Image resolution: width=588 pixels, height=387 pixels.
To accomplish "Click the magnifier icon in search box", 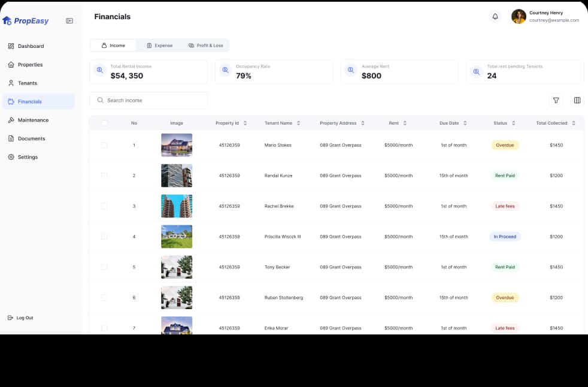I will tap(100, 100).
